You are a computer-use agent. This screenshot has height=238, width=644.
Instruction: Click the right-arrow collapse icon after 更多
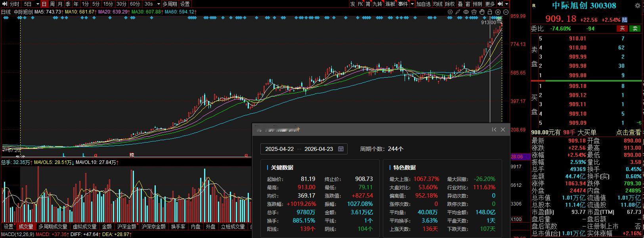coord(500,4)
